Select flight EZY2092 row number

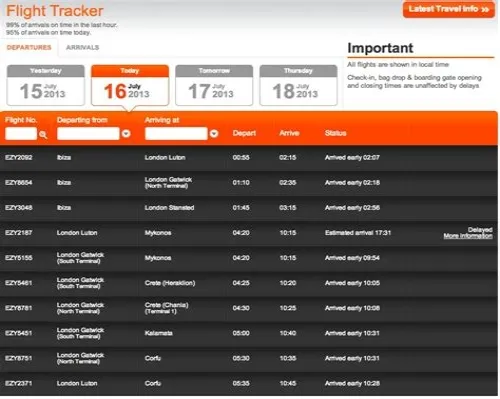coord(19,157)
